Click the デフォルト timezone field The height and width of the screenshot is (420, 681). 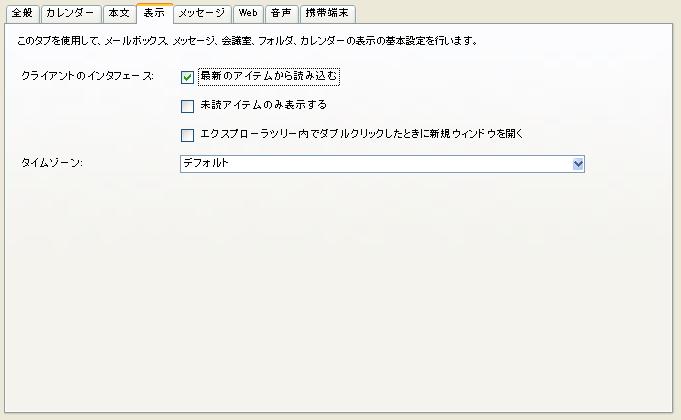click(x=382, y=164)
